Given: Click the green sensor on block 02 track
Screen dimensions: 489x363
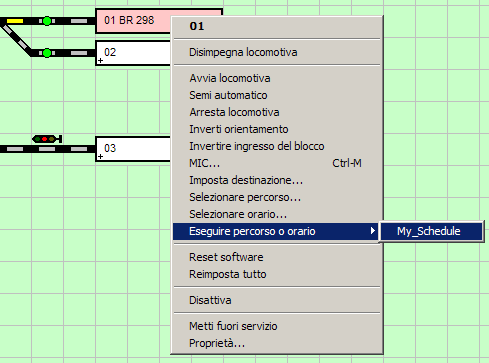Looking at the screenshot, I should click(x=47, y=53).
